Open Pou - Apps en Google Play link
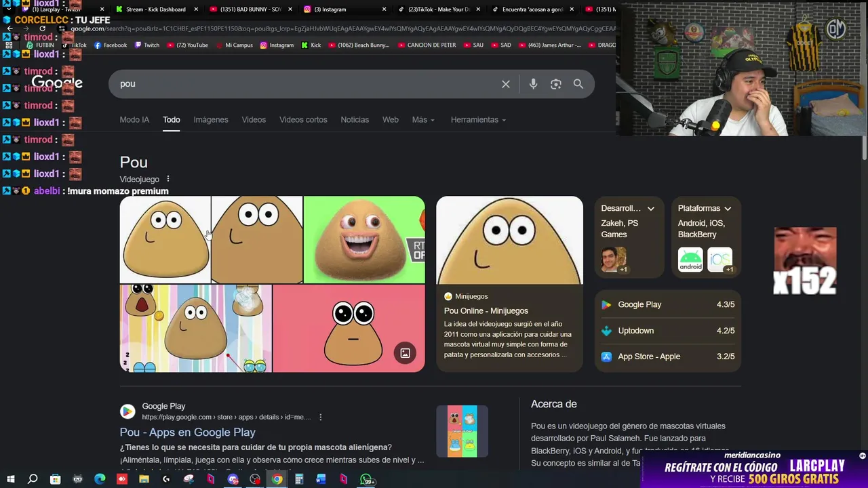The width and height of the screenshot is (868, 488). coord(188,432)
